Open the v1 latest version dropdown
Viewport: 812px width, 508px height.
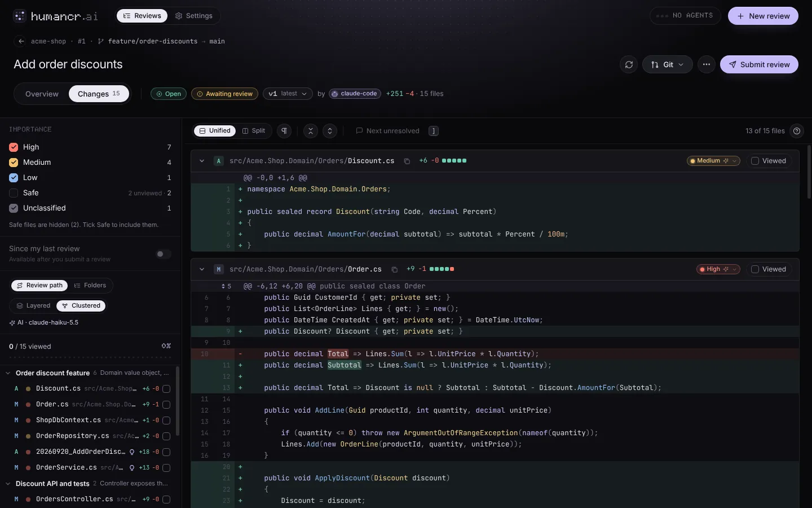point(288,94)
